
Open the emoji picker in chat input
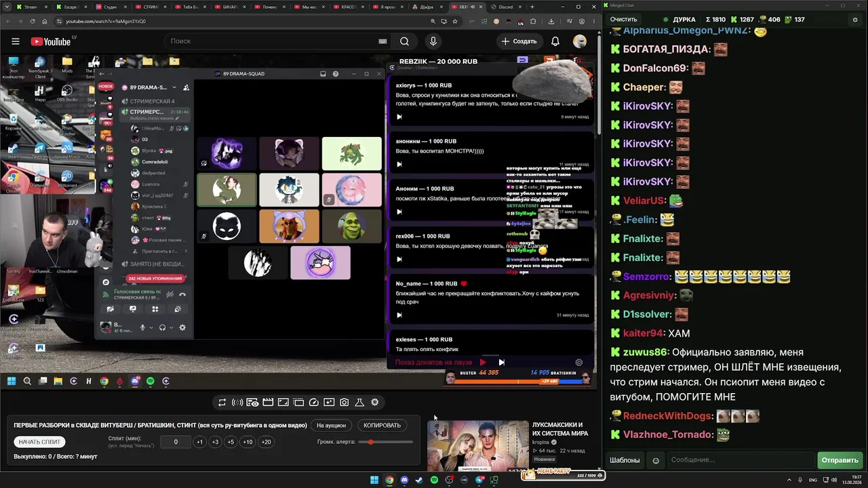point(656,460)
